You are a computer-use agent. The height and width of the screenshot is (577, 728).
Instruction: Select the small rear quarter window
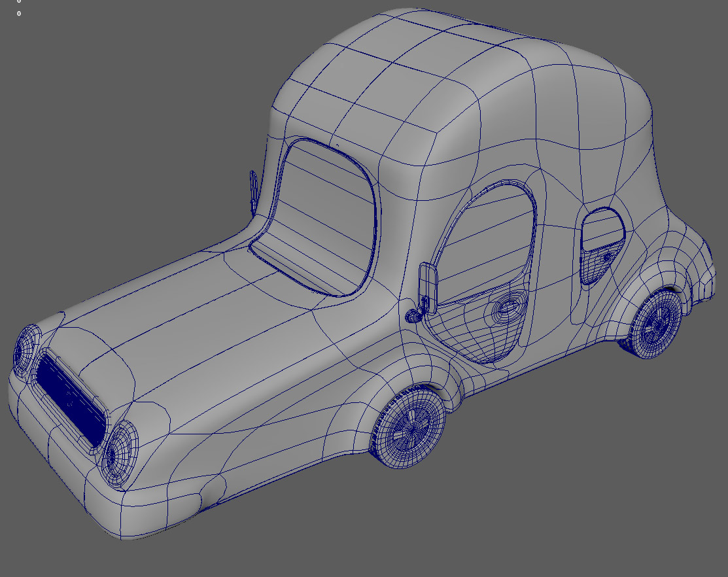click(x=602, y=231)
